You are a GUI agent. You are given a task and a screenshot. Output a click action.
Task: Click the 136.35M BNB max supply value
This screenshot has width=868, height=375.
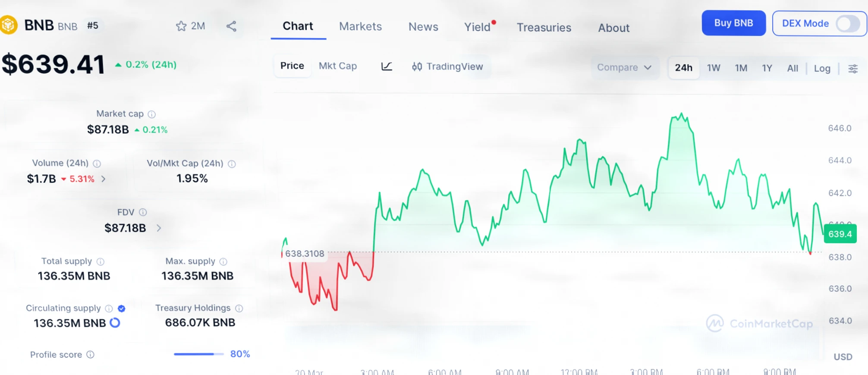click(x=197, y=276)
